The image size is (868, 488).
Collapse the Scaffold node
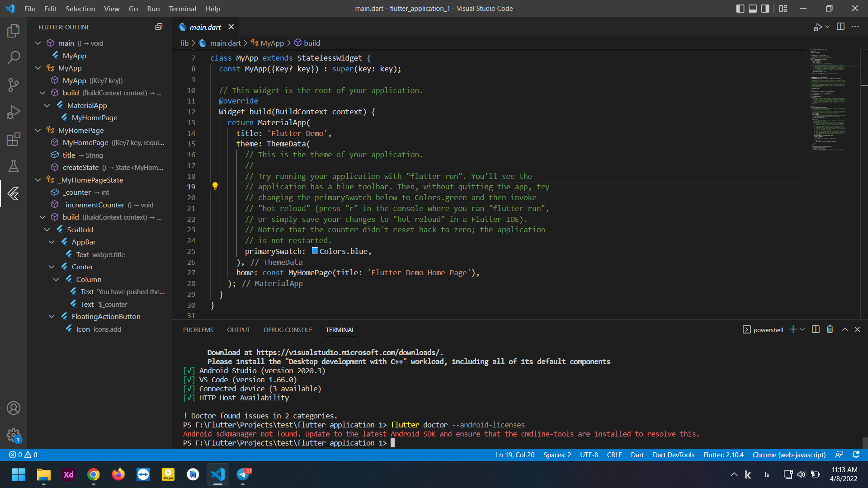(47, 230)
